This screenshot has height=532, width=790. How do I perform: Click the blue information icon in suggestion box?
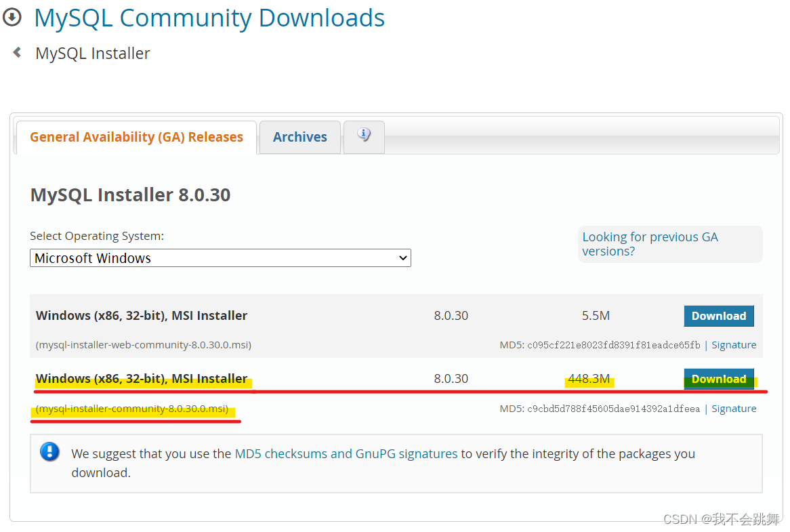pos(49,453)
